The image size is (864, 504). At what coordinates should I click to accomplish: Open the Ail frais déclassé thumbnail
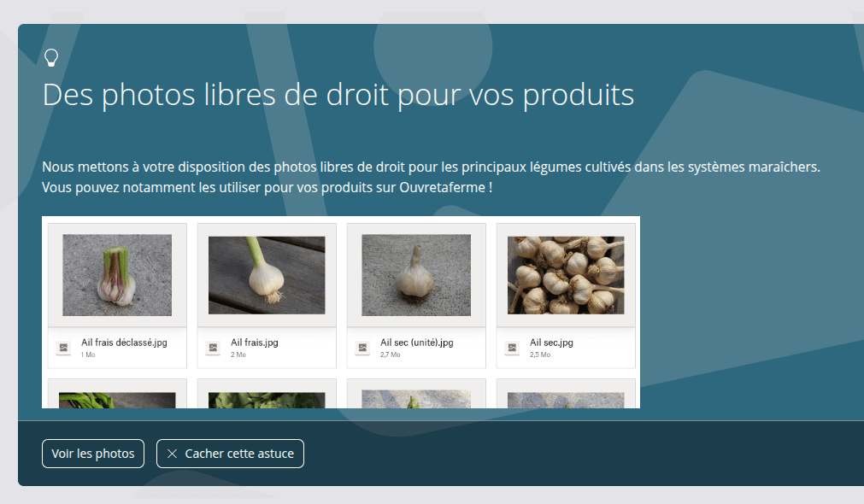pyautogui.click(x=117, y=275)
